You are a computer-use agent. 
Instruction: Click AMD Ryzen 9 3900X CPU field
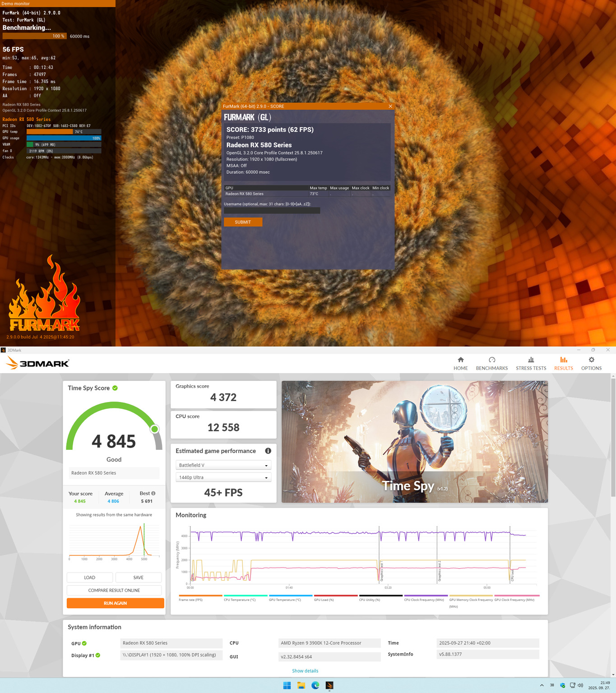click(329, 643)
